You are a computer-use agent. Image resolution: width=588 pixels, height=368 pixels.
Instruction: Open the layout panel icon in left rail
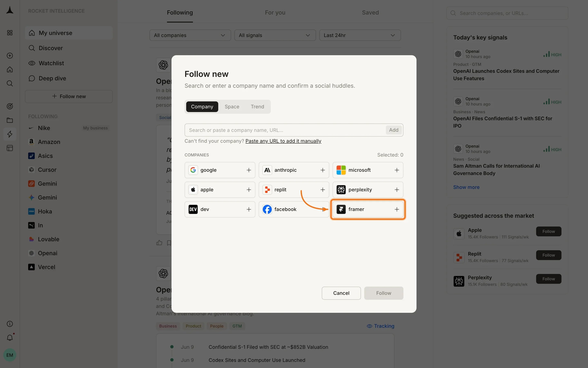(10, 148)
